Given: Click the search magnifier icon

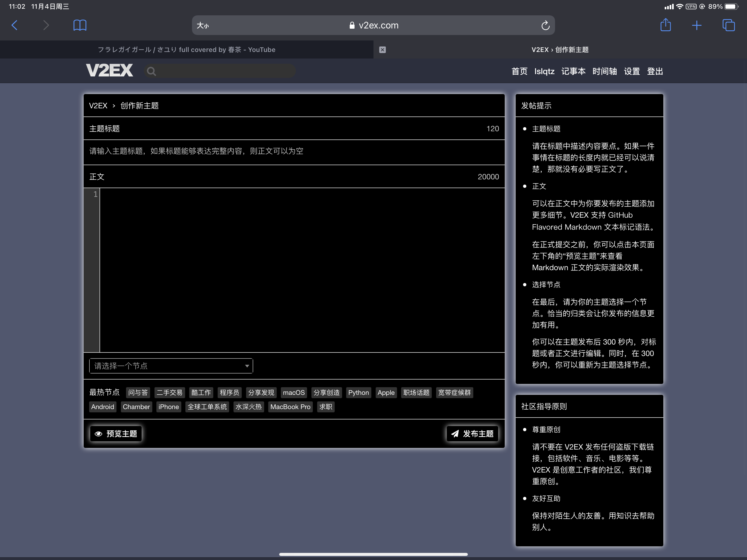Looking at the screenshot, I should (x=151, y=71).
